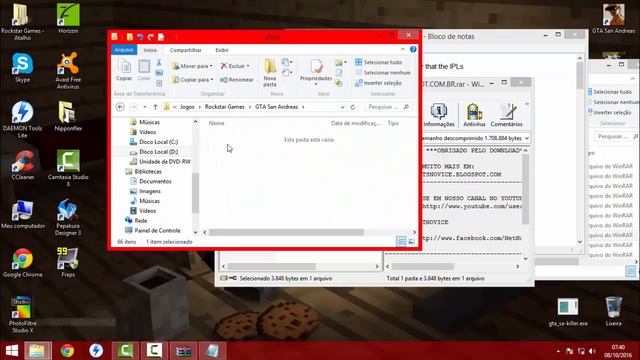This screenshot has width=640, height=360.
Task: Open the Arquivo ribbon tab
Action: (124, 50)
